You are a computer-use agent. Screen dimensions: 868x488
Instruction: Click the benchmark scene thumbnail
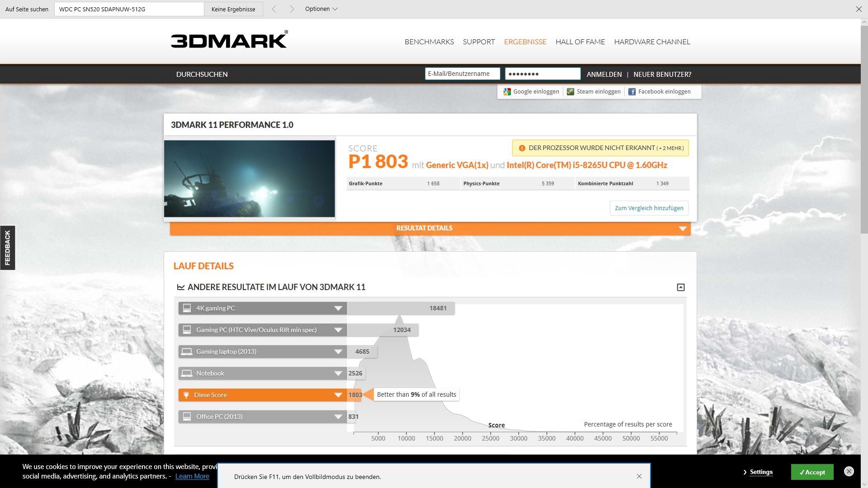pyautogui.click(x=250, y=178)
